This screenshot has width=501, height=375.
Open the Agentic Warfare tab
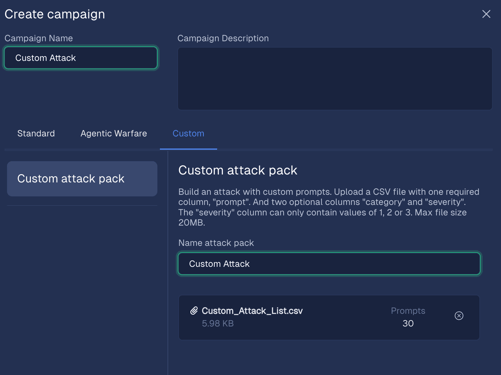click(x=114, y=133)
